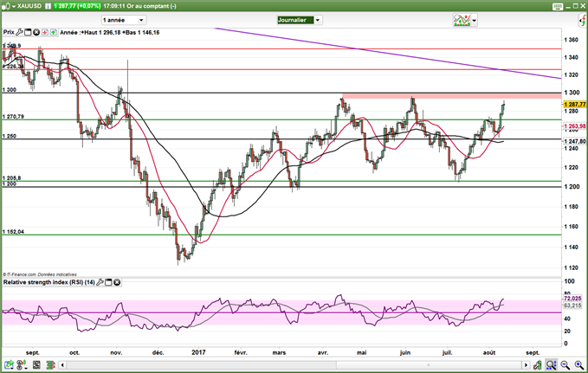Click the RSI value label 72,025
This screenshot has width=588, height=373.
(572, 299)
